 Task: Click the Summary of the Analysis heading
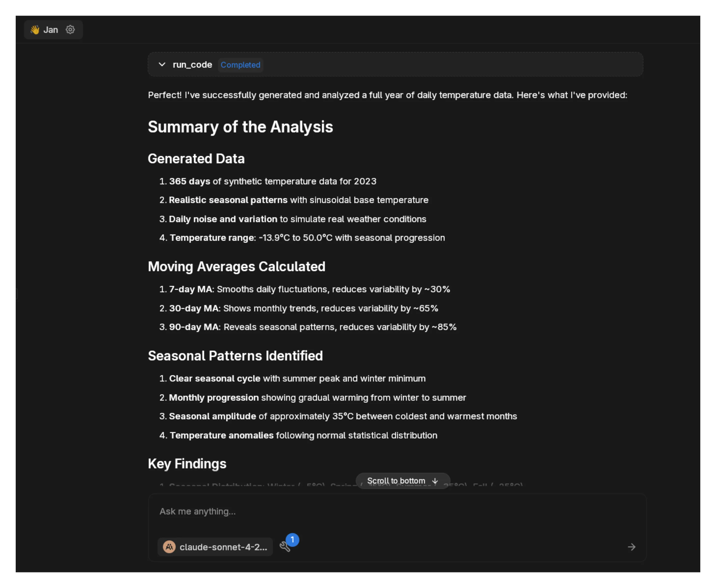[240, 127]
